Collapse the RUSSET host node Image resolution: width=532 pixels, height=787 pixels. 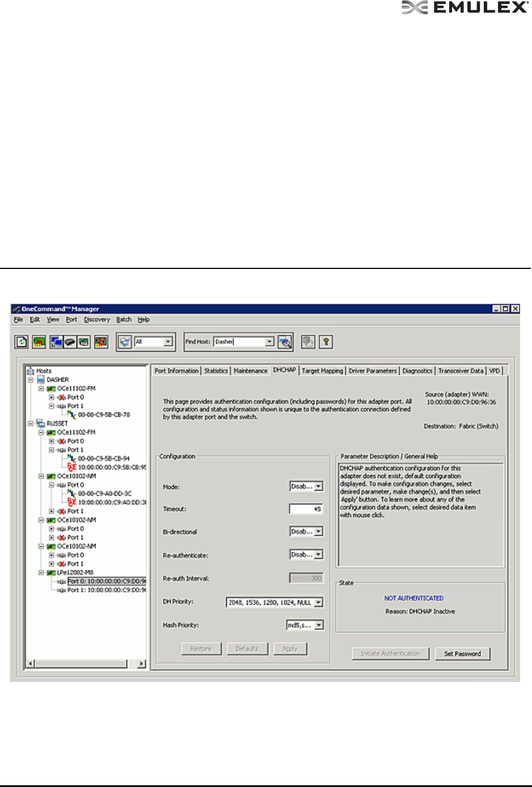31,423
